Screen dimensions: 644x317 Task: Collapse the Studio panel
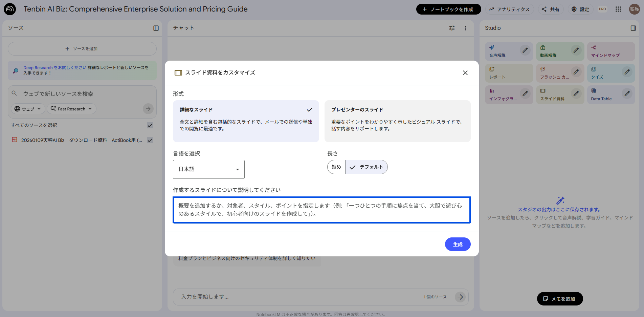[x=633, y=28]
